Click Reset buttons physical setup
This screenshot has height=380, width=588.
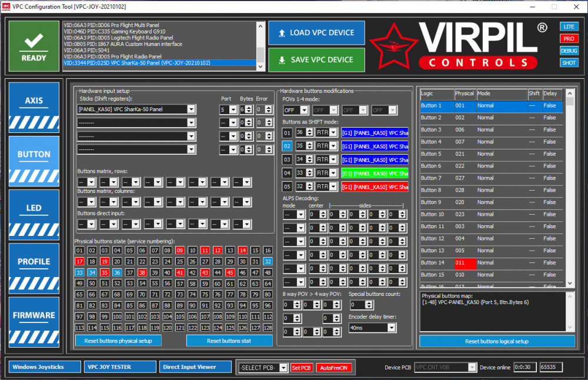[118, 341]
